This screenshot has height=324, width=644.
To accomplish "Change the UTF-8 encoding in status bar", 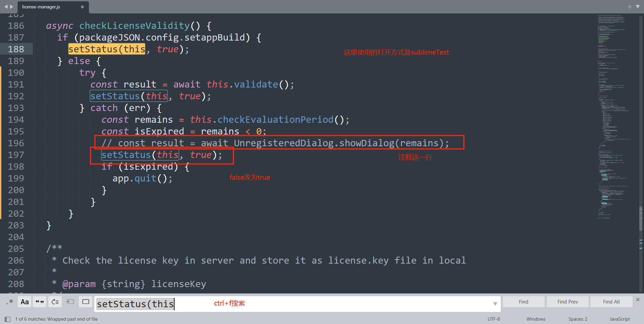I will [x=494, y=319].
